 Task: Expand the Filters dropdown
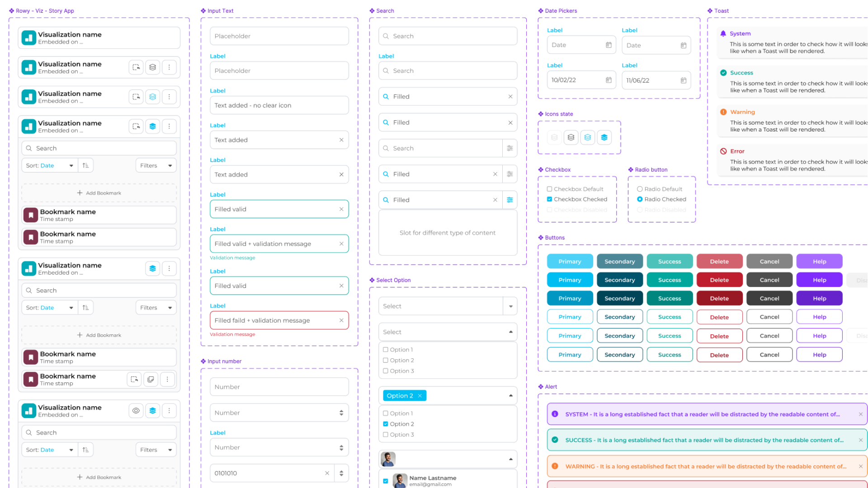tap(156, 165)
